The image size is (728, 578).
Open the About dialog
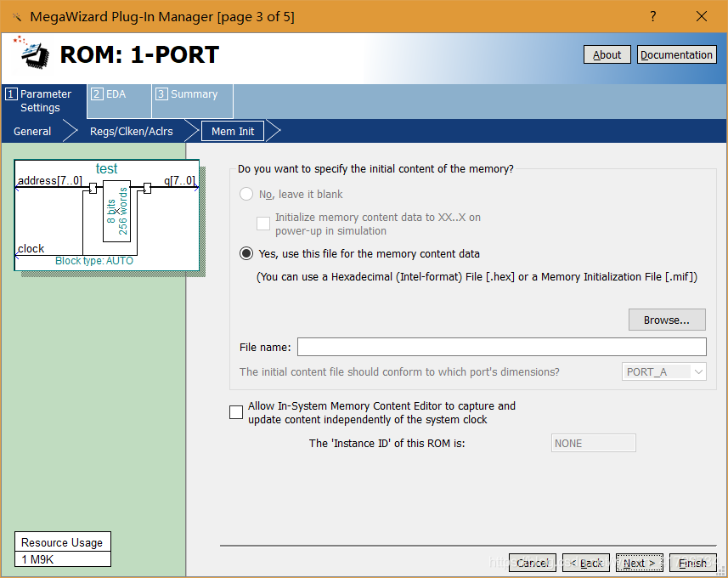click(x=607, y=55)
